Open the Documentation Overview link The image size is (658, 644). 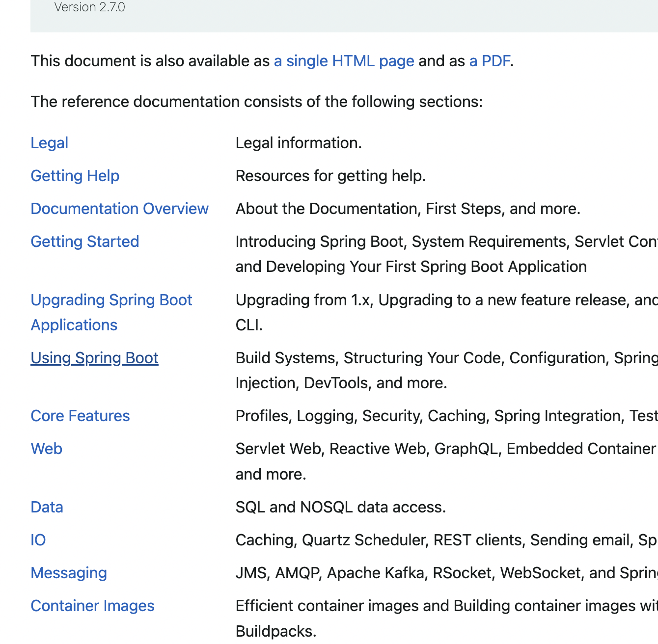pyautogui.click(x=119, y=209)
